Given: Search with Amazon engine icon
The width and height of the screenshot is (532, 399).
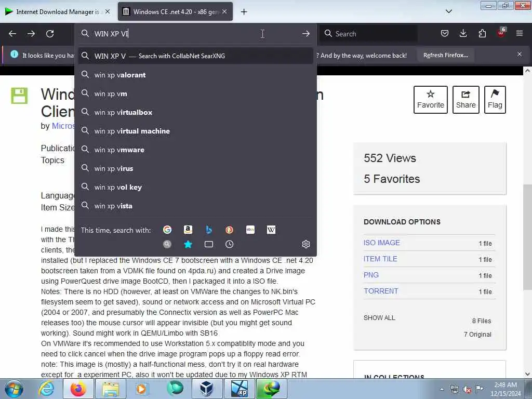Looking at the screenshot, I should pos(188,230).
